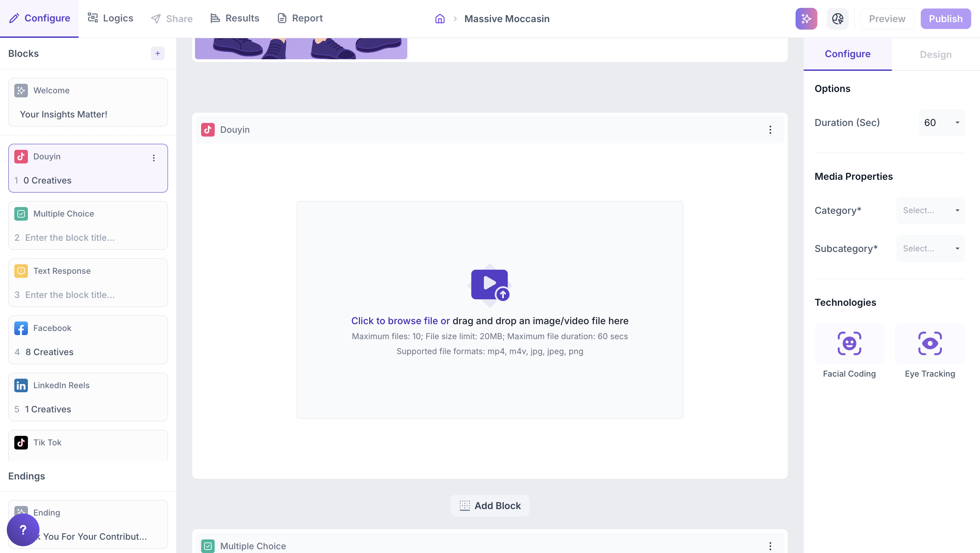
Task: Expand the Duration (Sec) dropdown
Action: (x=941, y=123)
